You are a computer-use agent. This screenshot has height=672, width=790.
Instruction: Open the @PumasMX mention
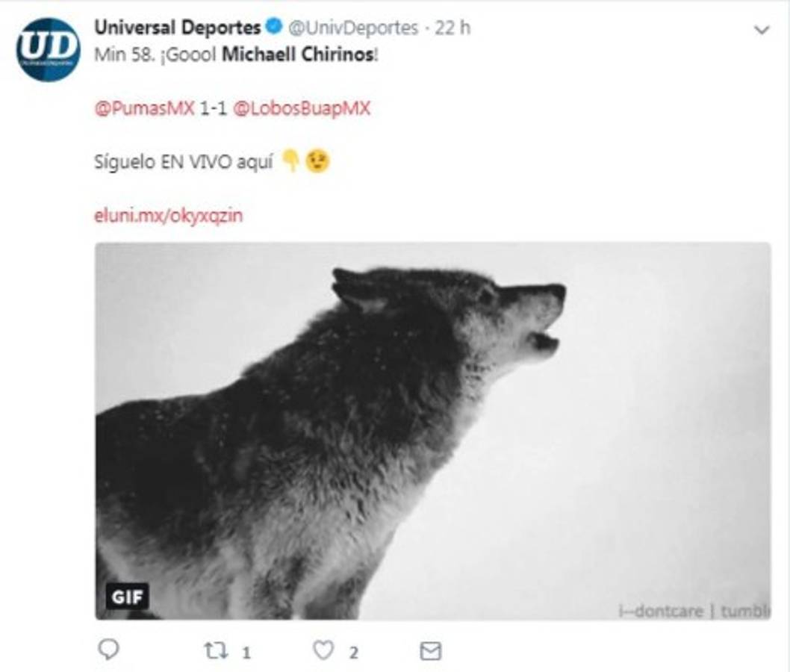144,108
